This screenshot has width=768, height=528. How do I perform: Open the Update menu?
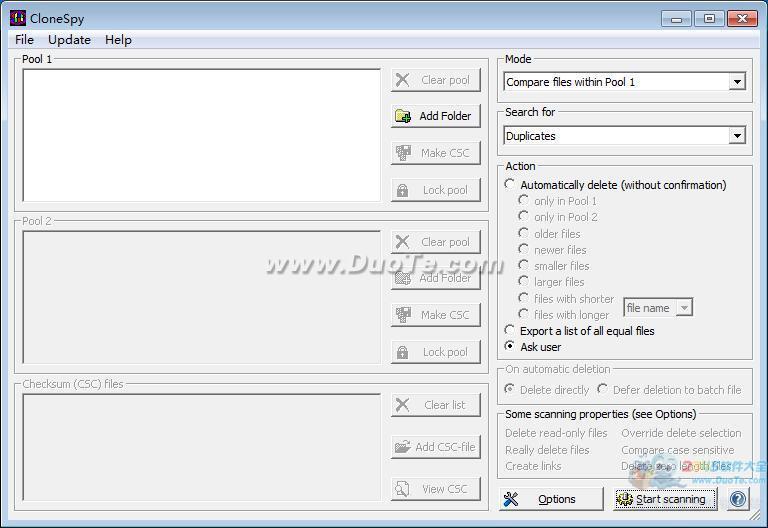tap(69, 40)
